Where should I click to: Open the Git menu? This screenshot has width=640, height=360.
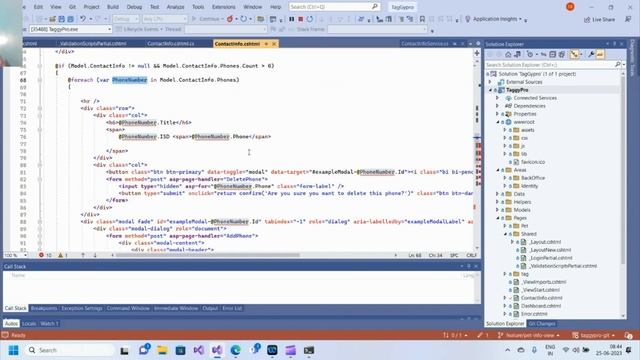pyautogui.click(x=72, y=7)
